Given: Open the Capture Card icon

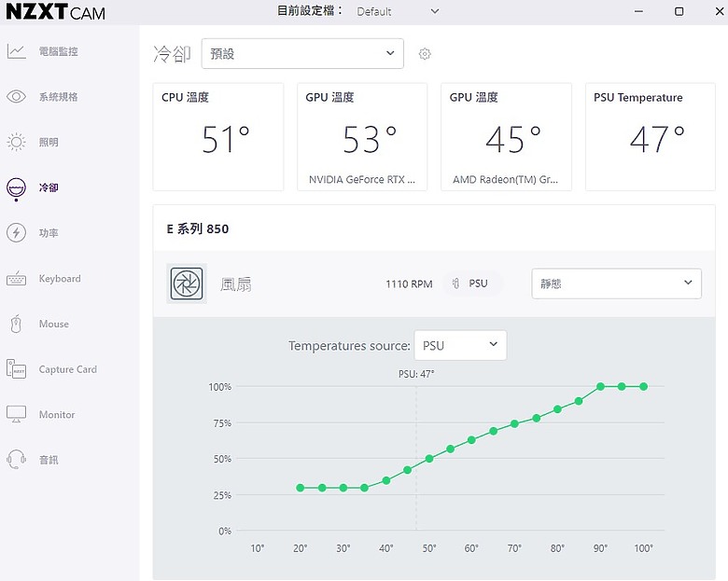Looking at the screenshot, I should [16, 369].
